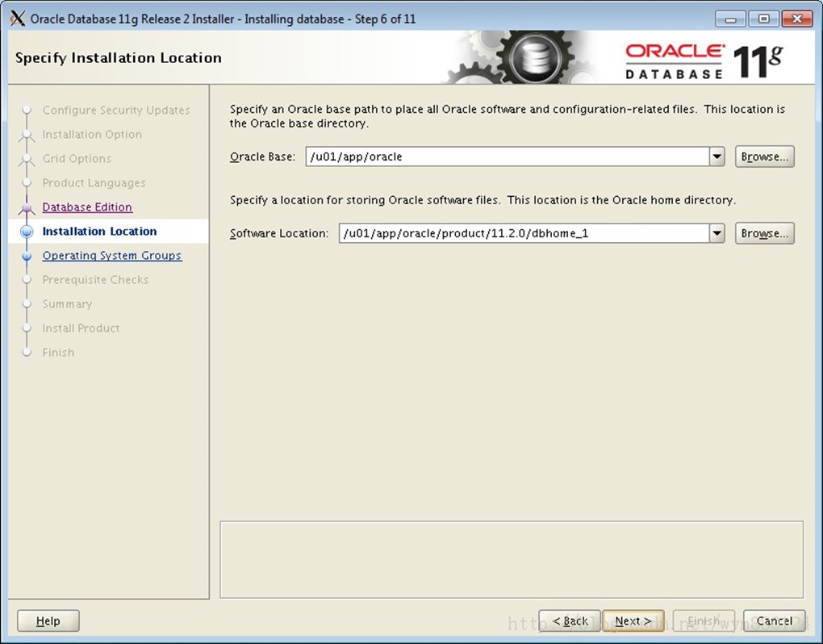Click the Next button
This screenshot has height=644, width=823.
633,621
